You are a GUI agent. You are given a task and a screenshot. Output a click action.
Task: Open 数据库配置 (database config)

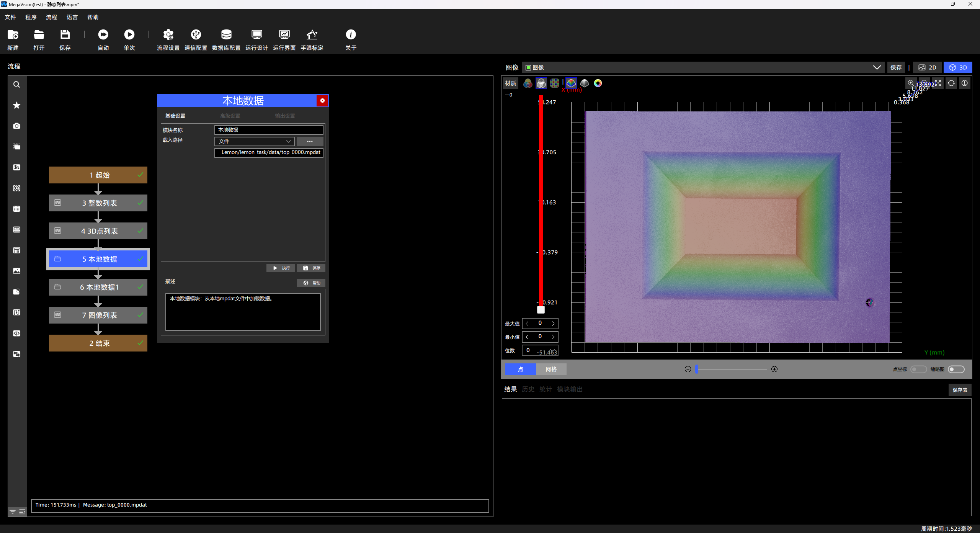(226, 35)
